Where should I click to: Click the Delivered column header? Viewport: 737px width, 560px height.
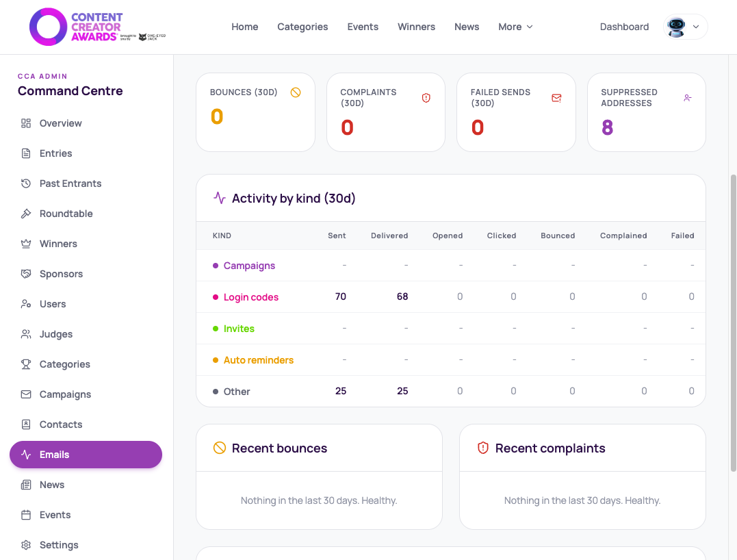click(389, 236)
